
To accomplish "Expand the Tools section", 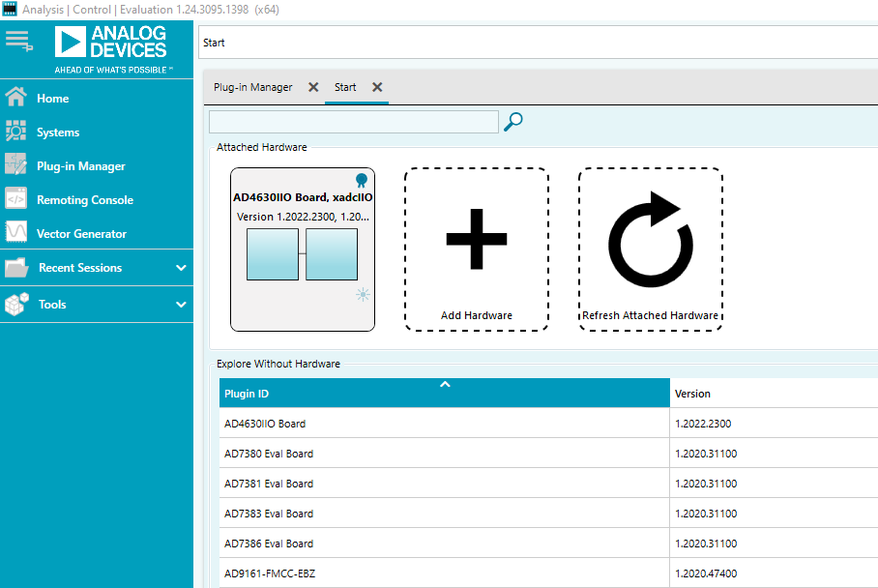I will point(179,304).
